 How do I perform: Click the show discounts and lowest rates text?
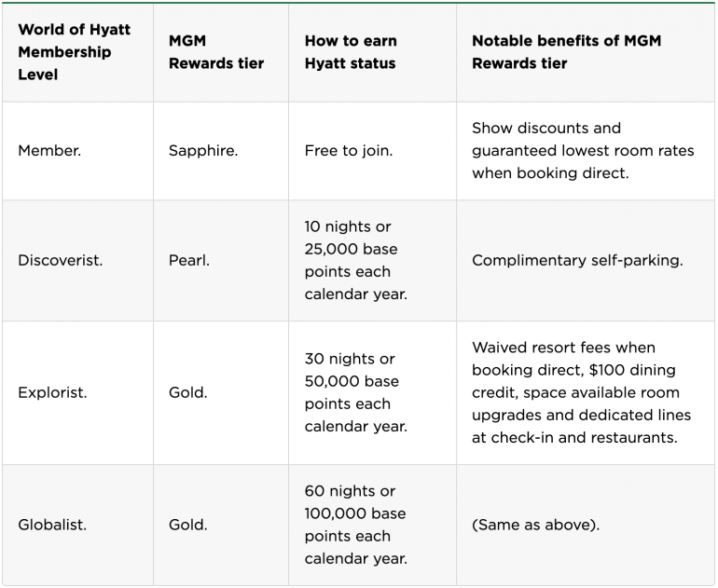point(583,150)
